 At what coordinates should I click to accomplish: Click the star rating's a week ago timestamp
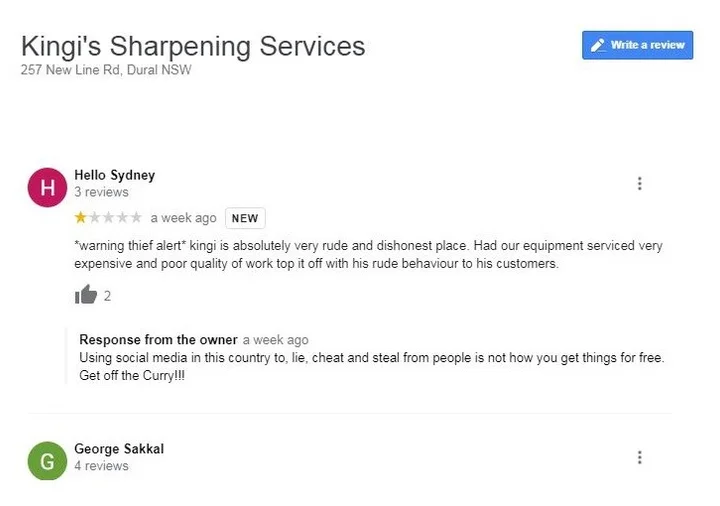[x=183, y=218]
